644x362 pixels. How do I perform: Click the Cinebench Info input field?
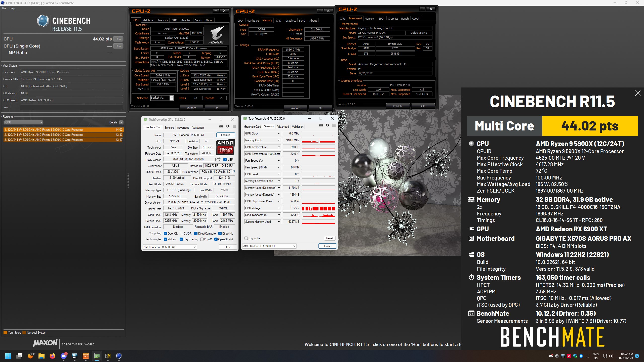coord(71,107)
